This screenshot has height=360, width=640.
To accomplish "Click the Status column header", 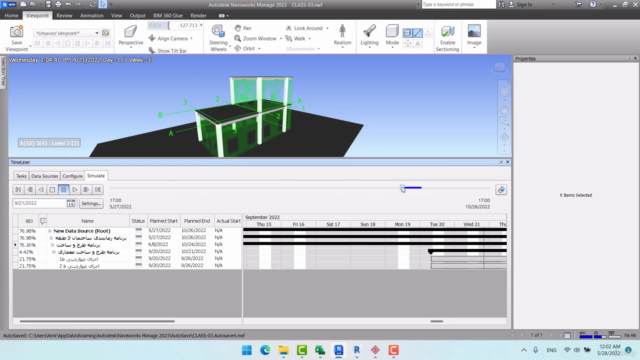I will [138, 221].
